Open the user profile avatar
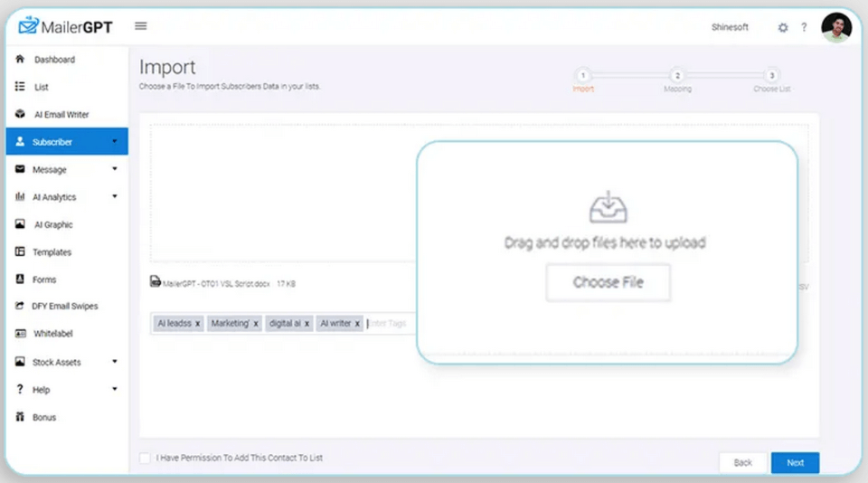 (x=836, y=27)
